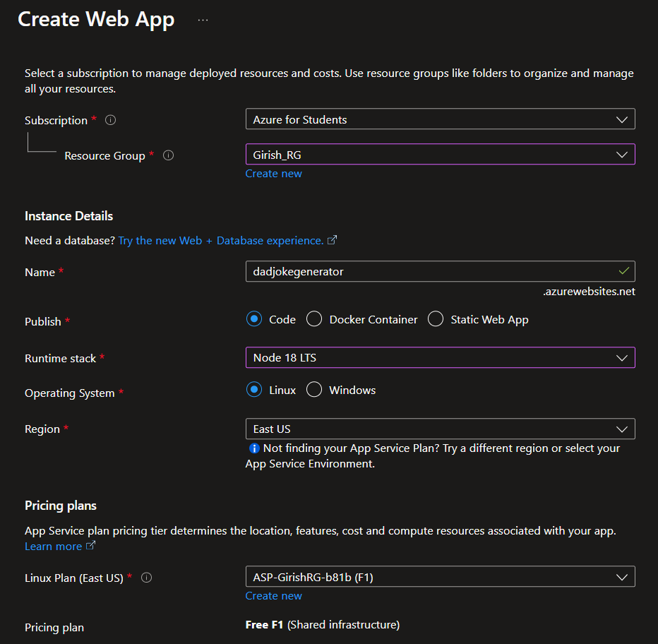
Task: Select the Code publish option
Action: (254, 319)
